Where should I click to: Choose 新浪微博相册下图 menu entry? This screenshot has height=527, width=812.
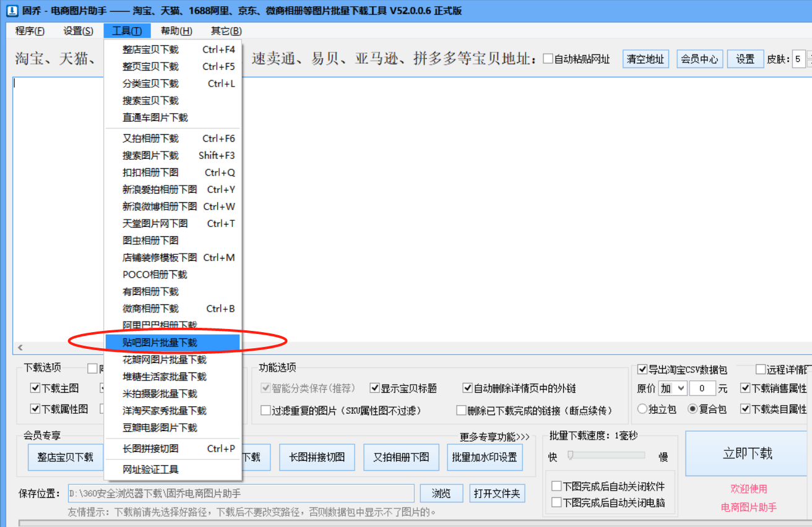[173, 207]
